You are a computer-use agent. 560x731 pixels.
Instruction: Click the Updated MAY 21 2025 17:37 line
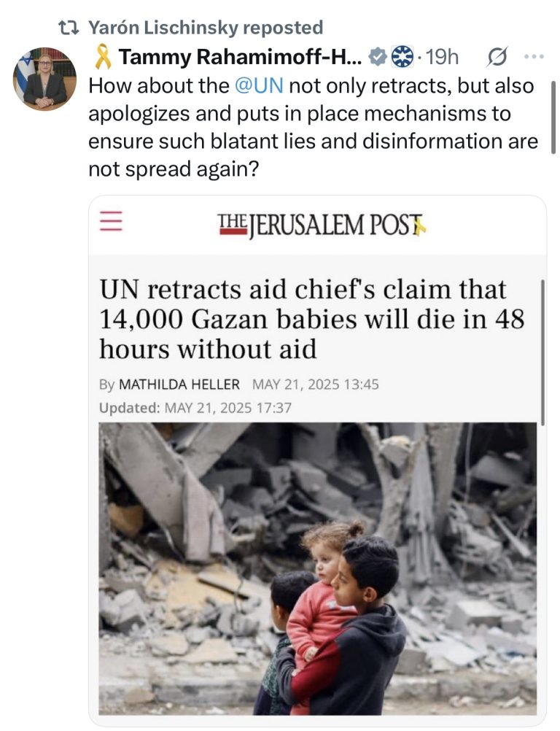195,408
